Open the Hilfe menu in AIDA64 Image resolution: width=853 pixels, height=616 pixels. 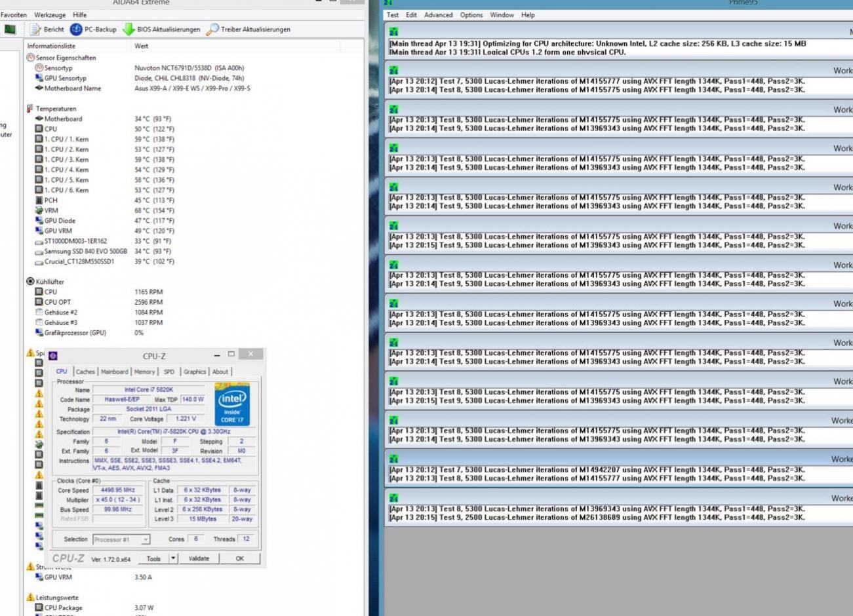tap(80, 14)
